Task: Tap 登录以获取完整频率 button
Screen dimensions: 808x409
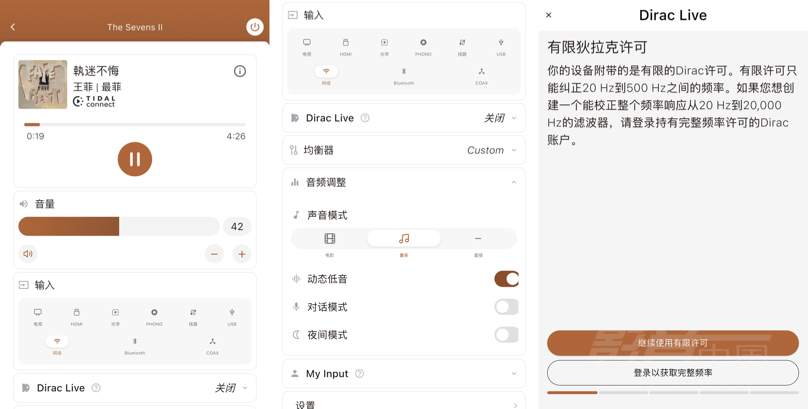Action: [x=673, y=372]
